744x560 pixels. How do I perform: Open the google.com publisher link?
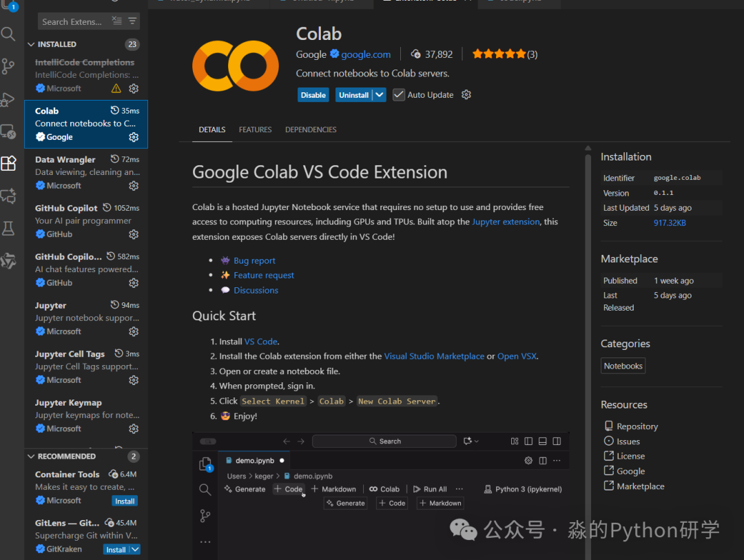366,54
